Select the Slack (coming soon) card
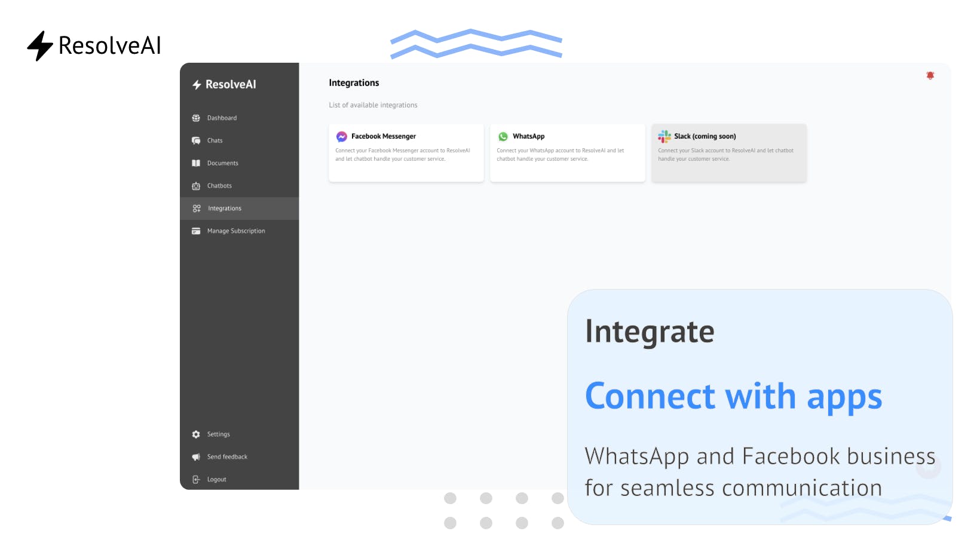This screenshot has height=552, width=980. click(729, 153)
